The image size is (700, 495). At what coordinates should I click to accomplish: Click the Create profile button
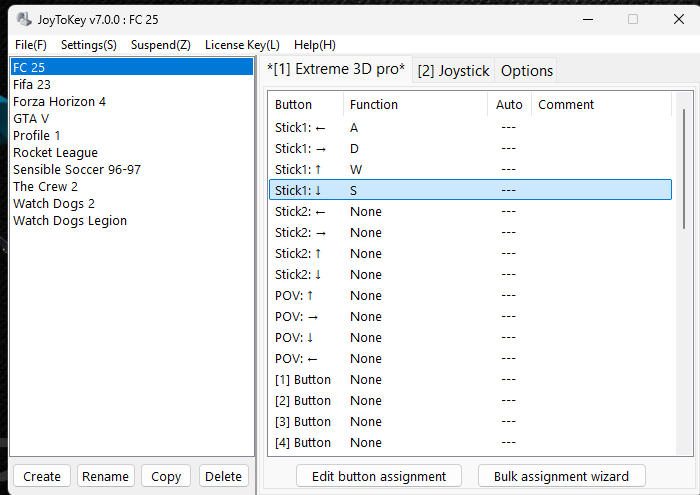[42, 476]
